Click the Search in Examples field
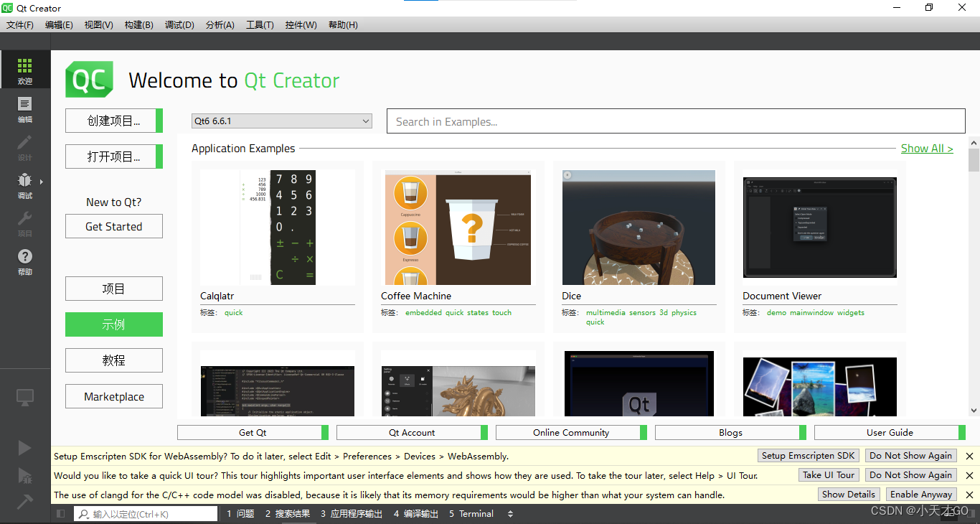The image size is (980, 524). point(676,121)
